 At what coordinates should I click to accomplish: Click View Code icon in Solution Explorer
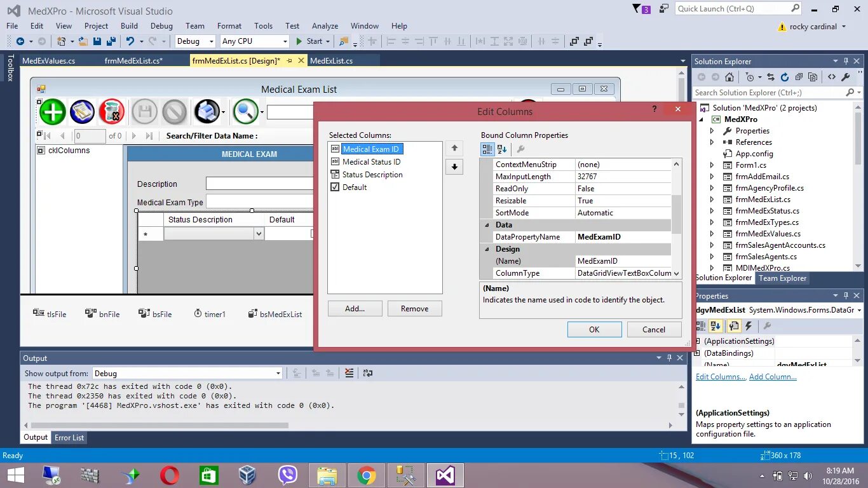click(831, 77)
